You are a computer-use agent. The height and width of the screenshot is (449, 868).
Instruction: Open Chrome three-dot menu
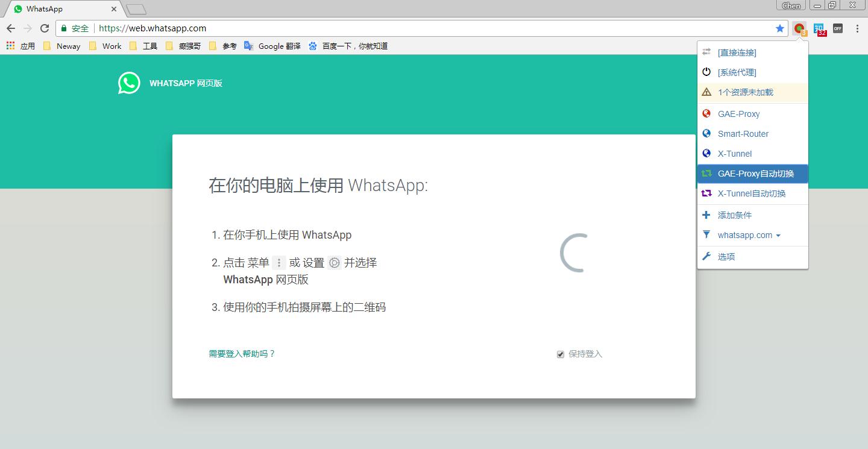coord(857,28)
